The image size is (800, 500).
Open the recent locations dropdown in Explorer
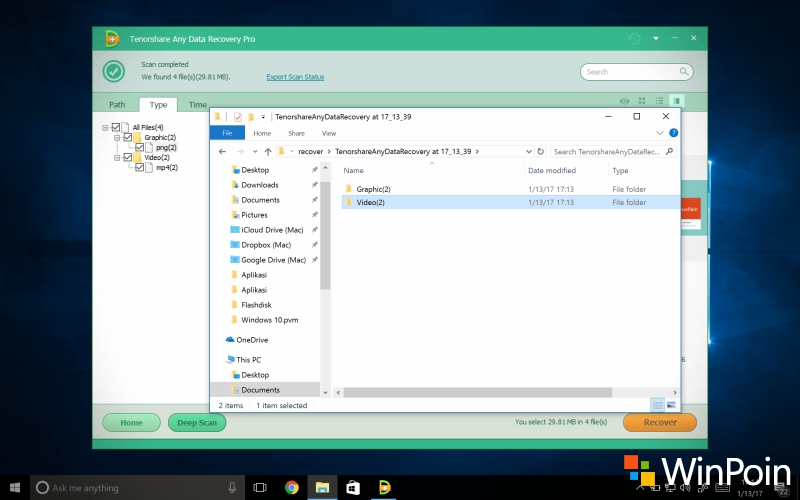[255, 152]
